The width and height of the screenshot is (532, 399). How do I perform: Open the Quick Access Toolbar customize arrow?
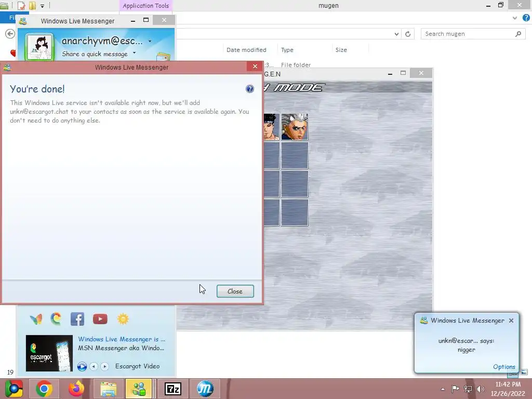point(43,6)
